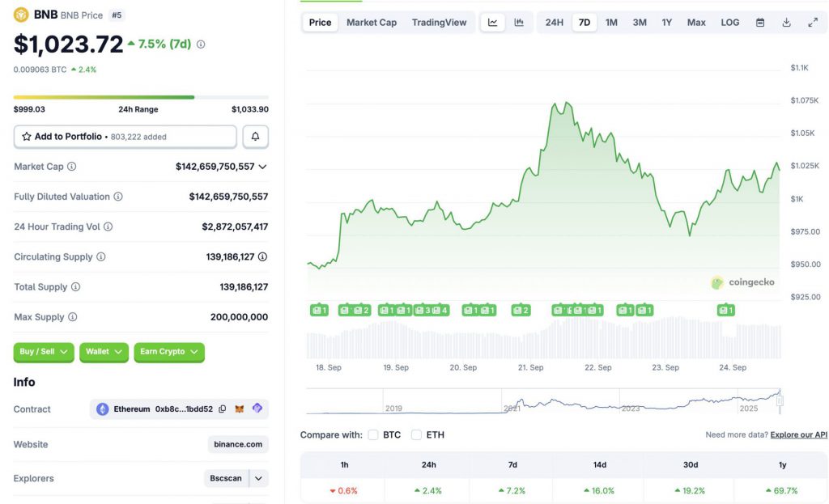This screenshot has height=504, width=829.
Task: Open Total Supply info icon
Action: pyautogui.click(x=75, y=287)
